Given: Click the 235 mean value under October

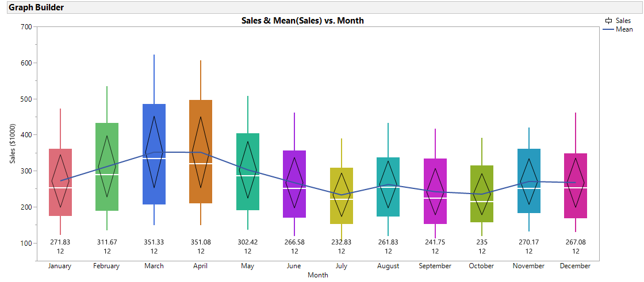Looking at the screenshot, I should [482, 243].
